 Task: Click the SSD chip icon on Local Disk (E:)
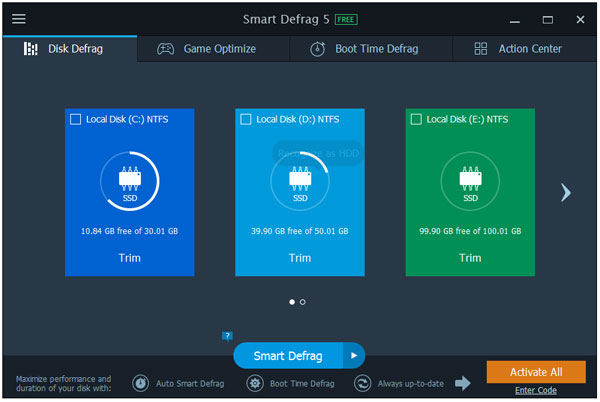(470, 182)
